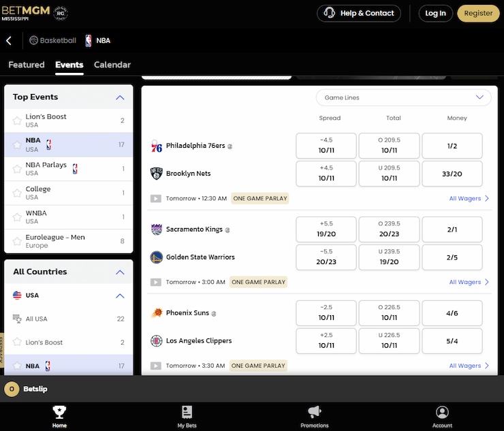Open All Wagers for Suns vs Clippers

tap(469, 366)
